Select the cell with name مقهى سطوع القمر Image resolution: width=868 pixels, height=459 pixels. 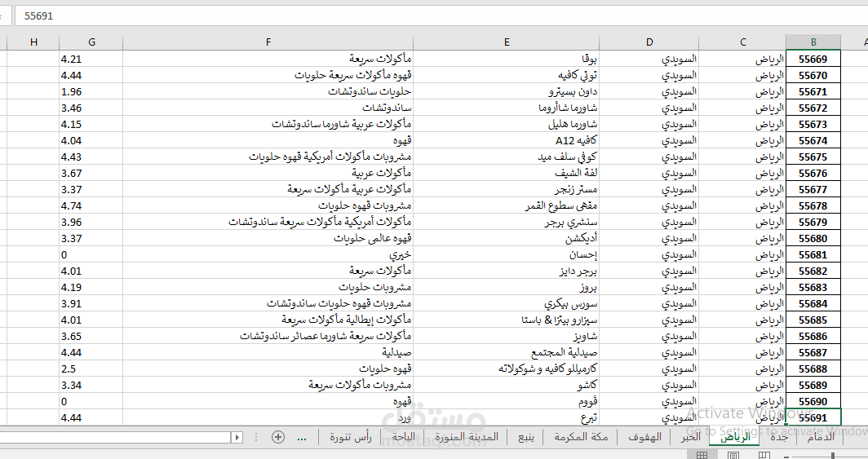506,205
